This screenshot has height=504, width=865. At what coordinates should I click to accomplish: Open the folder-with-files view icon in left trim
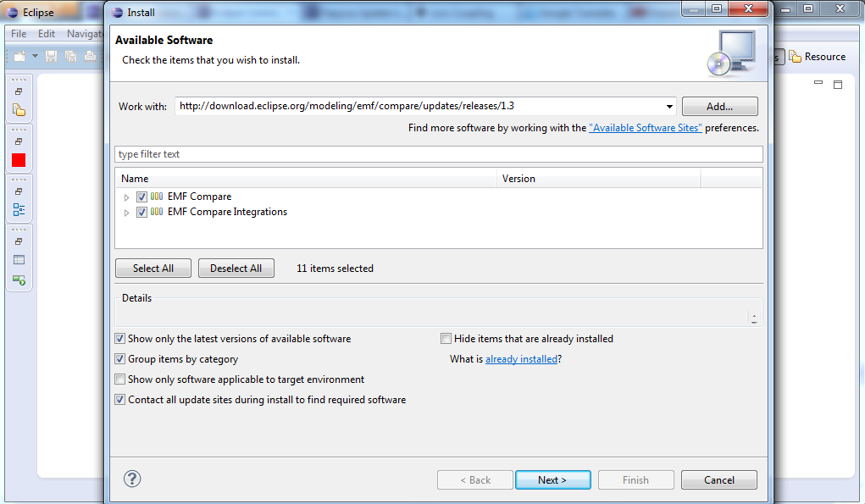pos(19,110)
